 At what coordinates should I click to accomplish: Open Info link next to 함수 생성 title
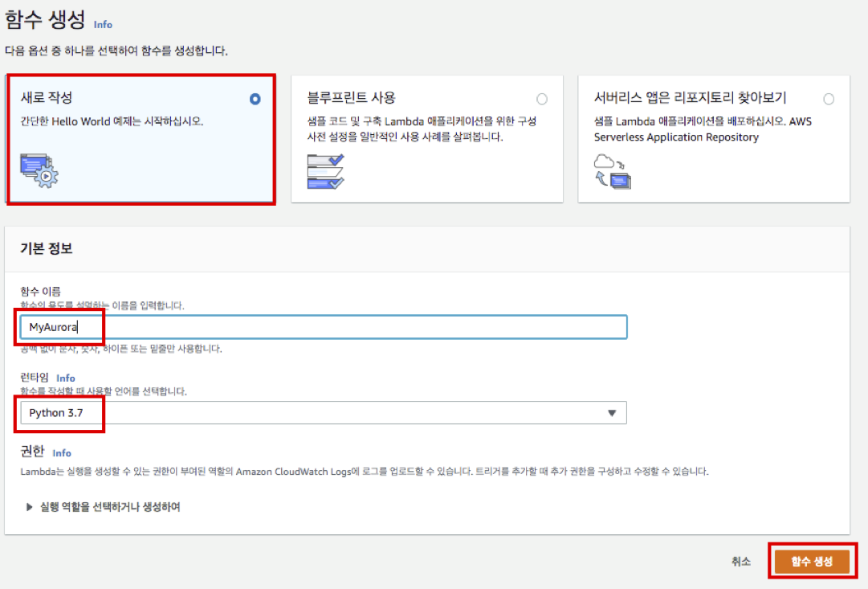click(x=103, y=25)
